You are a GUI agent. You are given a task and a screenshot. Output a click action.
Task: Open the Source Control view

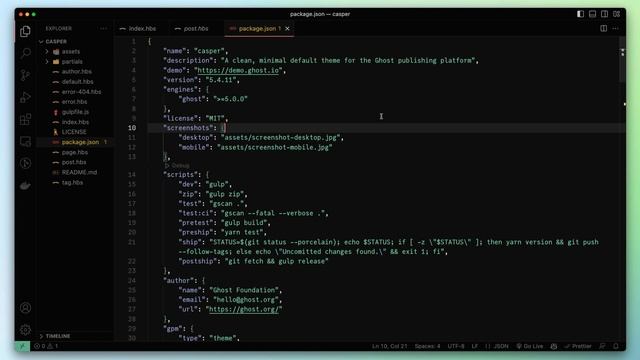(x=25, y=75)
